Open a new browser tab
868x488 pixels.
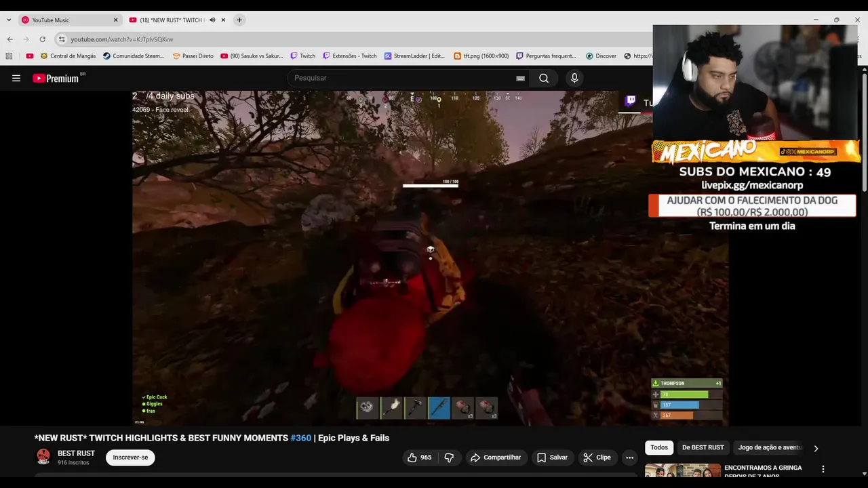(x=239, y=20)
